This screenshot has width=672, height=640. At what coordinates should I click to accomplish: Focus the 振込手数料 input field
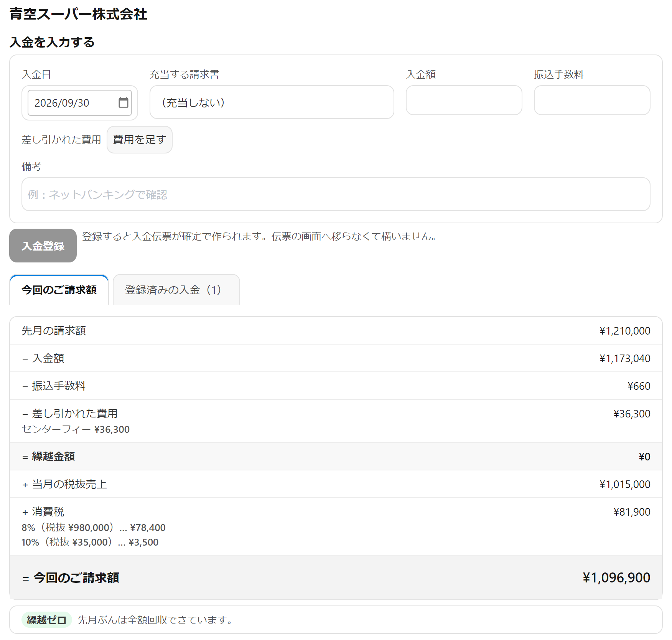pos(592,100)
